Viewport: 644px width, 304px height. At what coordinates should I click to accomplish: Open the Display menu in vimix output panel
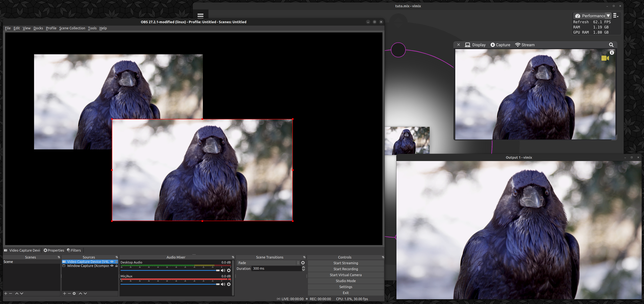[x=475, y=45]
